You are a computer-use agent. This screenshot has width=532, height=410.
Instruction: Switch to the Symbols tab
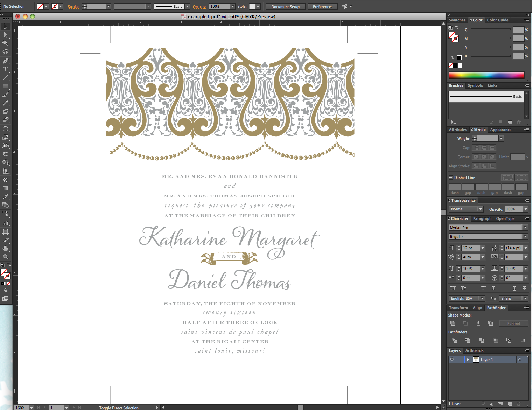click(x=475, y=85)
